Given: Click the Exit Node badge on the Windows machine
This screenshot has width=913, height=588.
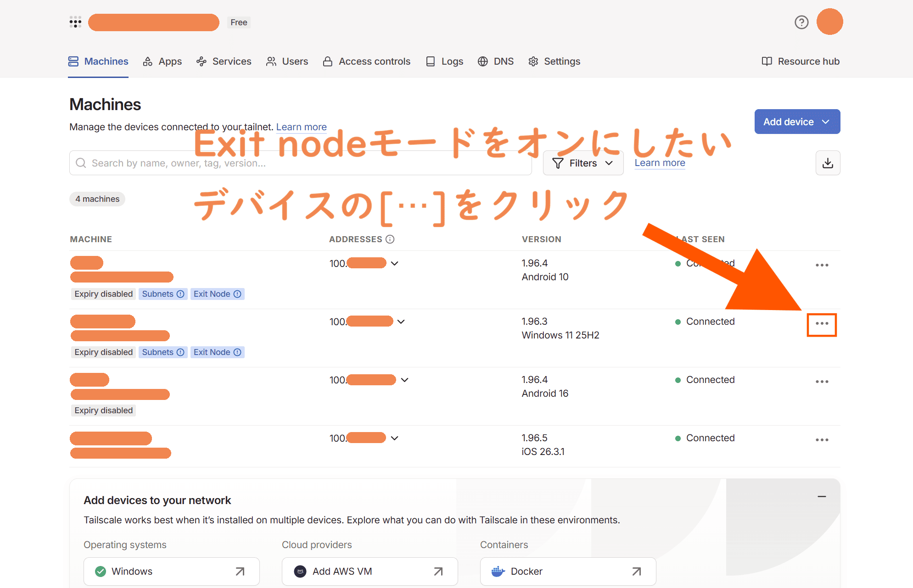Looking at the screenshot, I should tap(217, 352).
